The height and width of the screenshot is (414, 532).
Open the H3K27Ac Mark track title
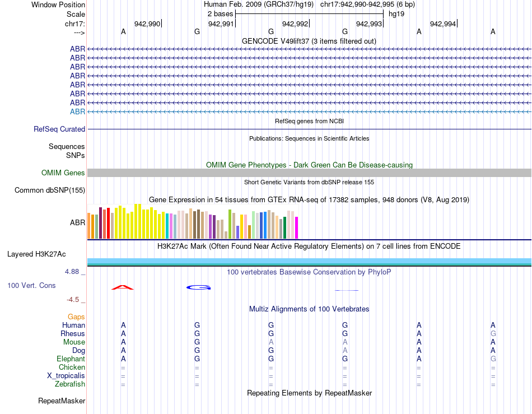click(309, 246)
